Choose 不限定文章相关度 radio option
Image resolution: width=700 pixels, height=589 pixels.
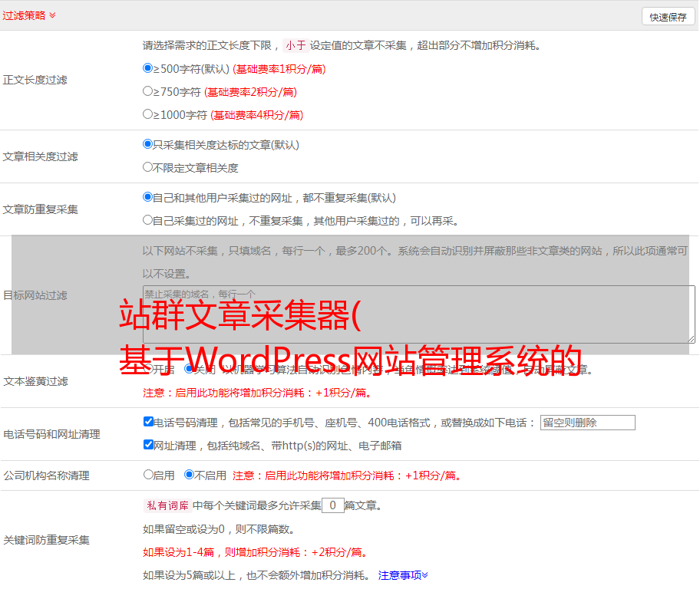(147, 167)
